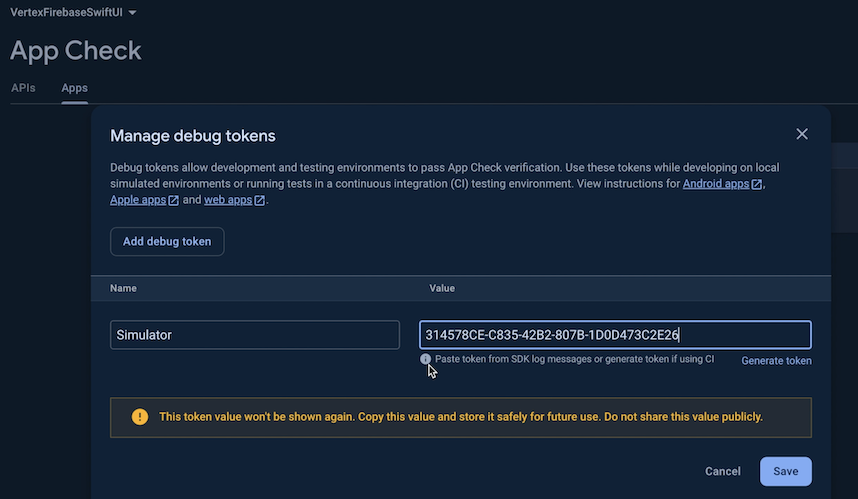Image resolution: width=858 pixels, height=499 pixels.
Task: Cancel the debug token changes
Action: coord(722,472)
